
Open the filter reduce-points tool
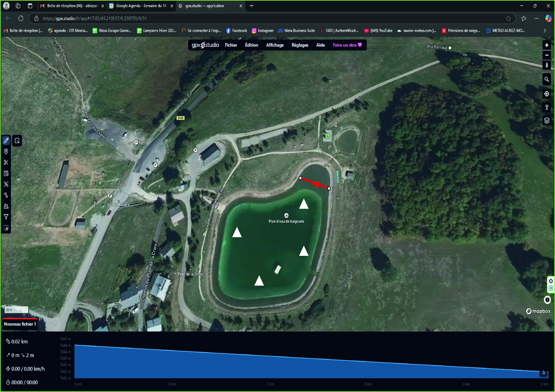6,217
